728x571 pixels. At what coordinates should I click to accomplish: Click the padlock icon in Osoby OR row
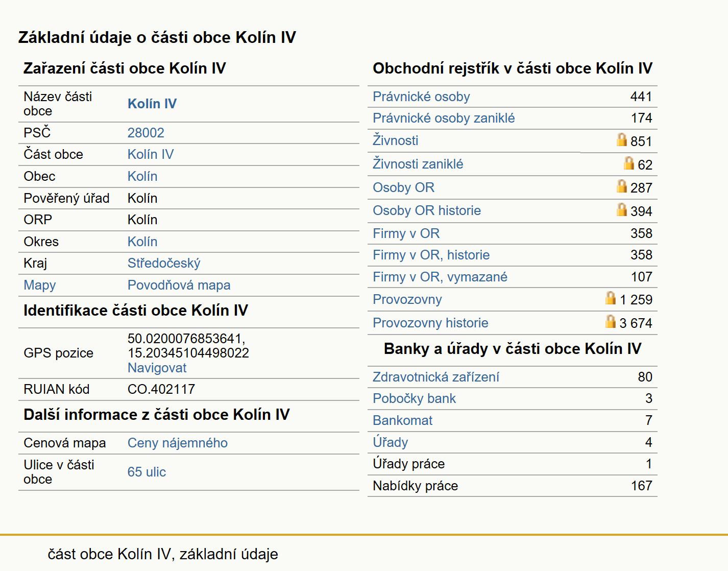(621, 186)
